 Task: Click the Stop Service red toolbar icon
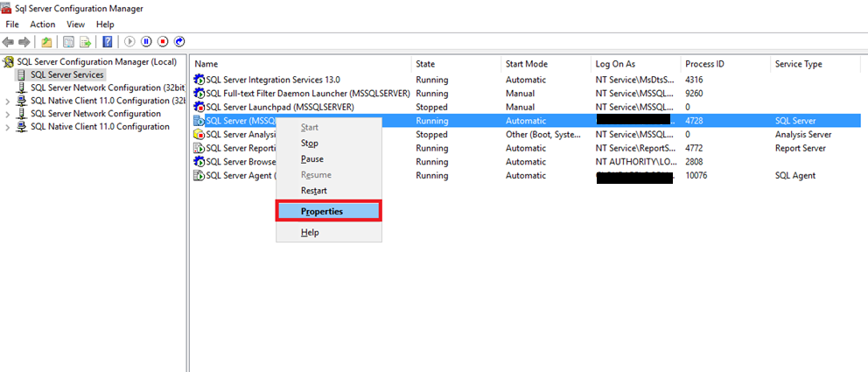pyautogui.click(x=163, y=41)
